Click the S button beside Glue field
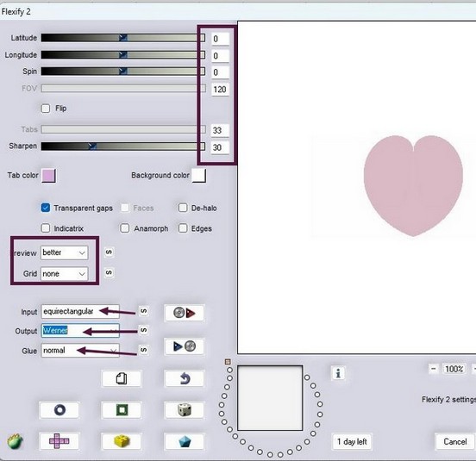Image resolution: width=476 pixels, height=461 pixels. click(x=144, y=350)
